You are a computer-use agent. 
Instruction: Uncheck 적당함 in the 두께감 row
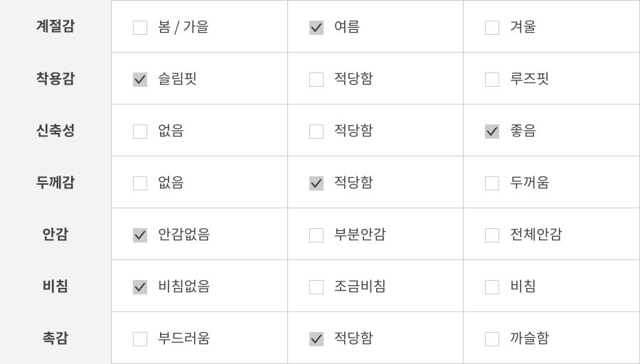[x=316, y=183]
